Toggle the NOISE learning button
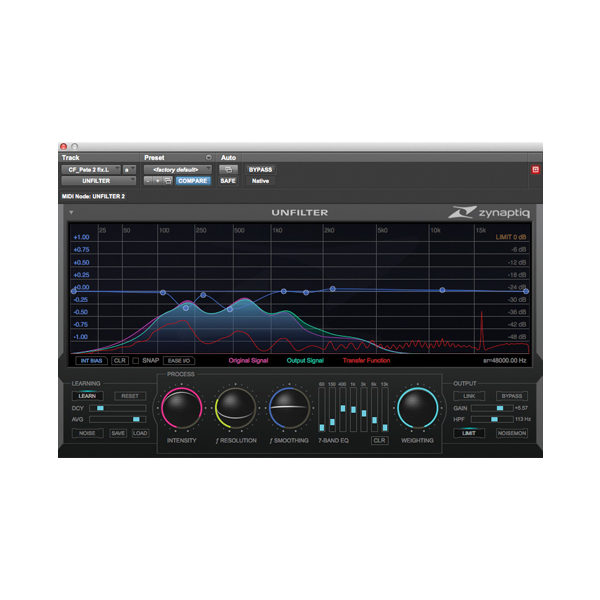The height and width of the screenshot is (600, 600). pos(87,433)
